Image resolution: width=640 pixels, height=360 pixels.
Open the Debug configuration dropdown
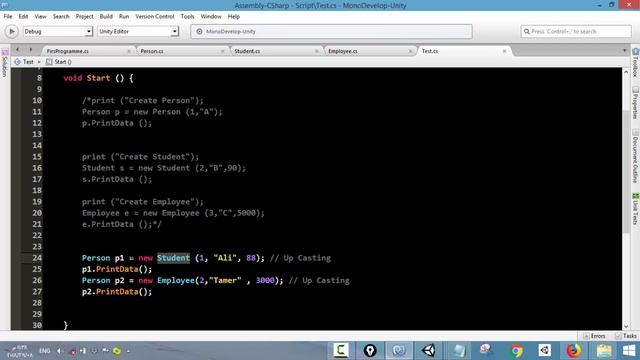click(58, 31)
